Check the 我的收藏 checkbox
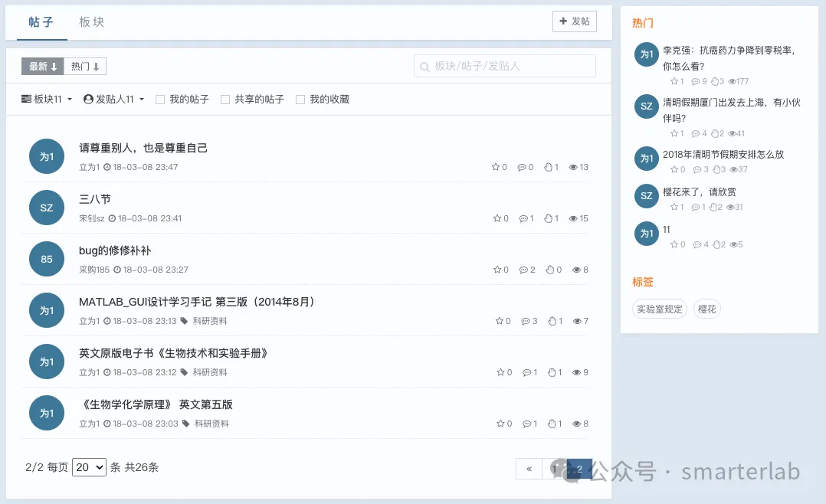This screenshot has height=504, width=826. pos(300,100)
